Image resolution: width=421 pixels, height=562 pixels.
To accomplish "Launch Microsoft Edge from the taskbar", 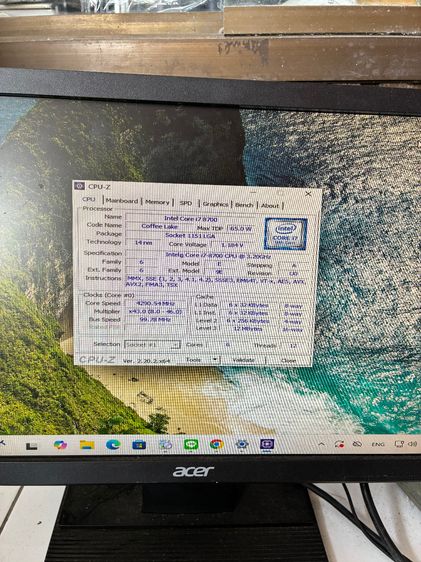I will pos(113,445).
